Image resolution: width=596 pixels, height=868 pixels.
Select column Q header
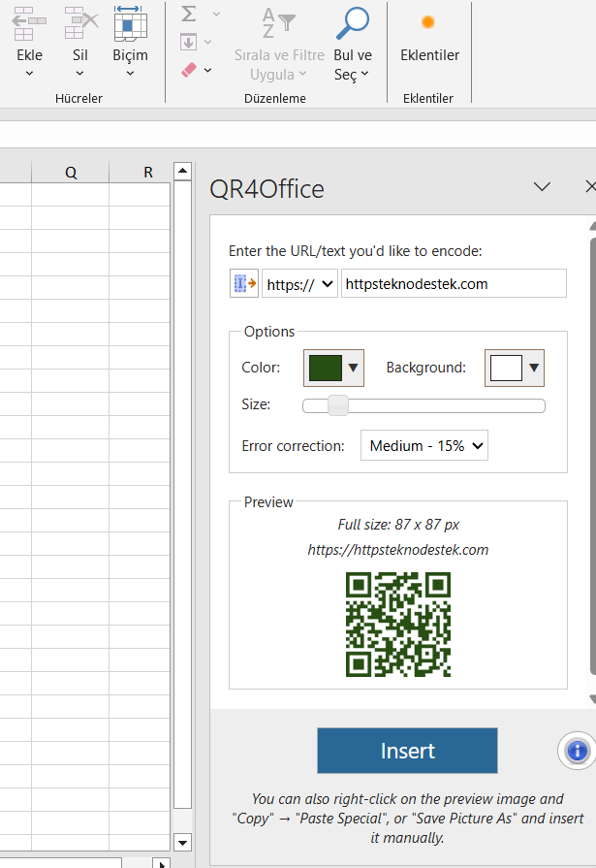coord(71,173)
